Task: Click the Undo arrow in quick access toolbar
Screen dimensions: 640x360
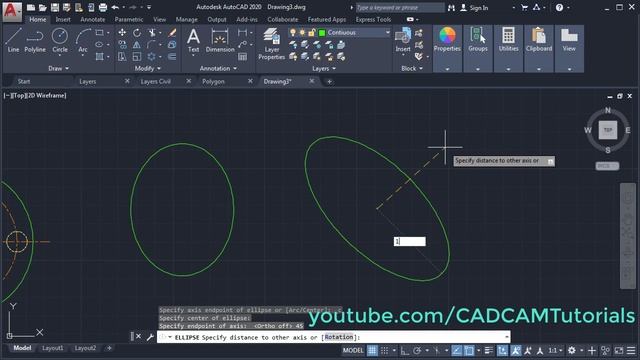Action: pos(115,7)
